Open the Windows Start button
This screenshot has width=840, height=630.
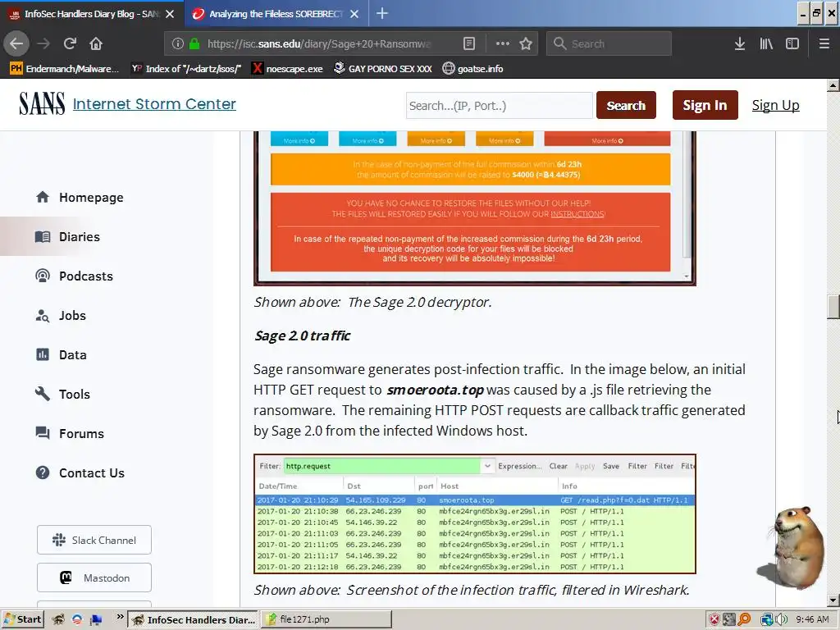[x=22, y=620]
